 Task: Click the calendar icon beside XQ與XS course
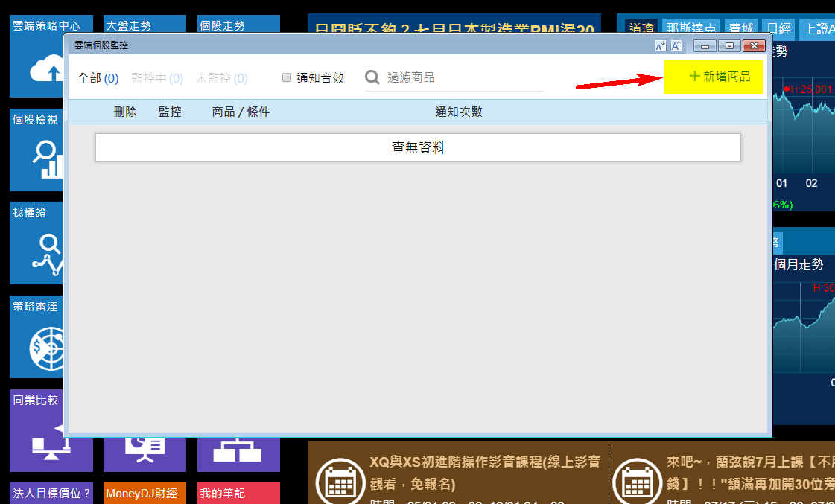tap(340, 480)
